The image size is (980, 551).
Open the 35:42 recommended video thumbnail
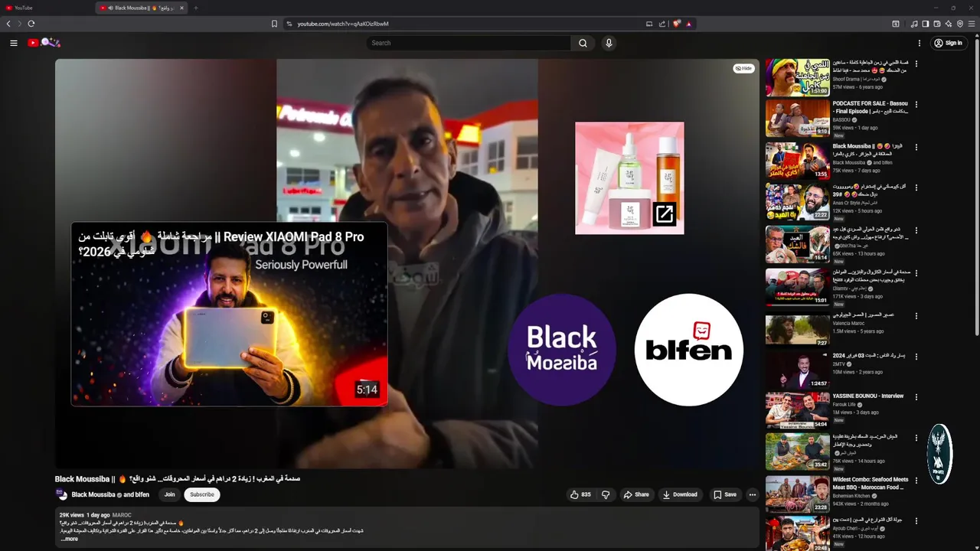(x=797, y=452)
